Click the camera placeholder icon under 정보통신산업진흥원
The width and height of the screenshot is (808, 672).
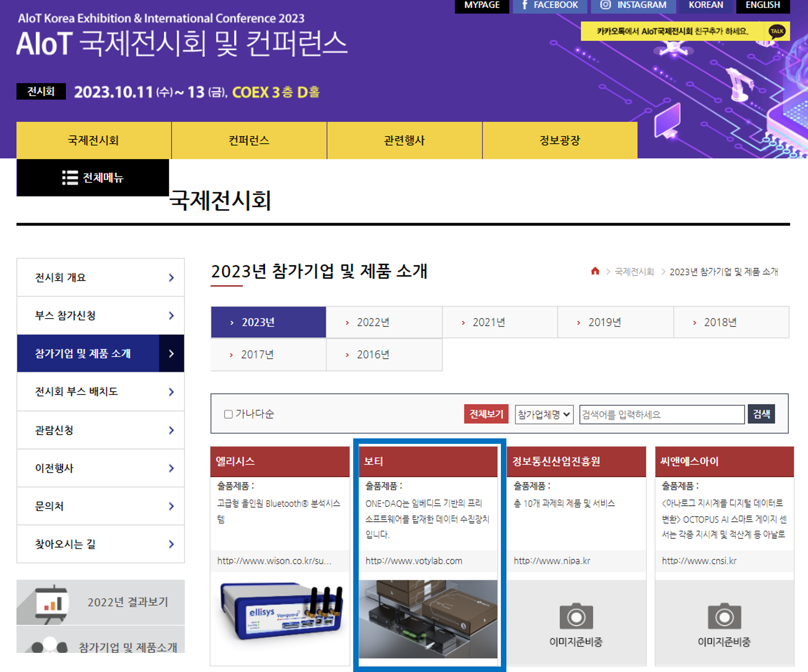click(x=576, y=616)
